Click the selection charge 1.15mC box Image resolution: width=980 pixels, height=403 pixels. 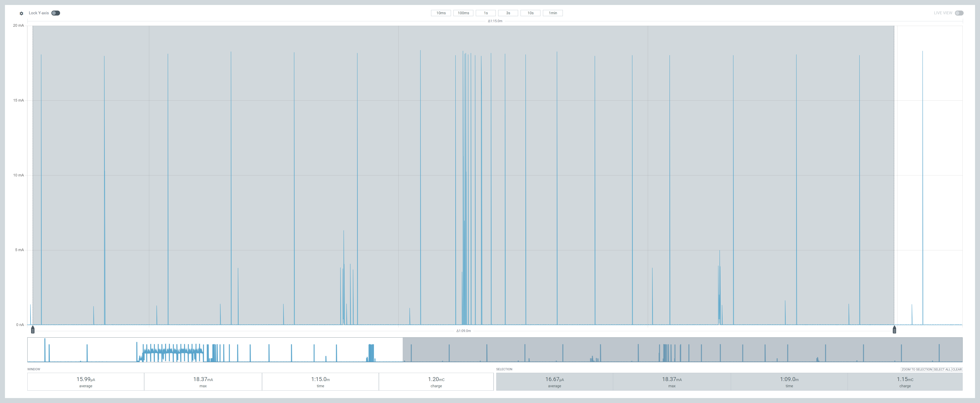pyautogui.click(x=905, y=381)
